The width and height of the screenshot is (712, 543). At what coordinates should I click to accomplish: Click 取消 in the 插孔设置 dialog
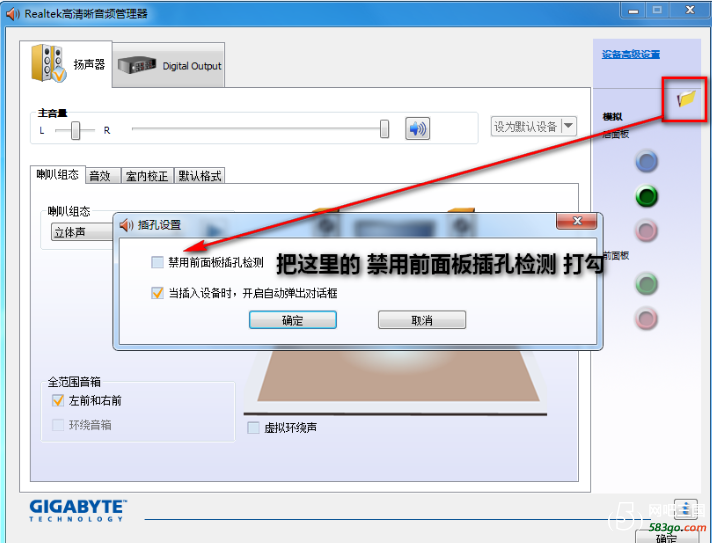point(422,320)
